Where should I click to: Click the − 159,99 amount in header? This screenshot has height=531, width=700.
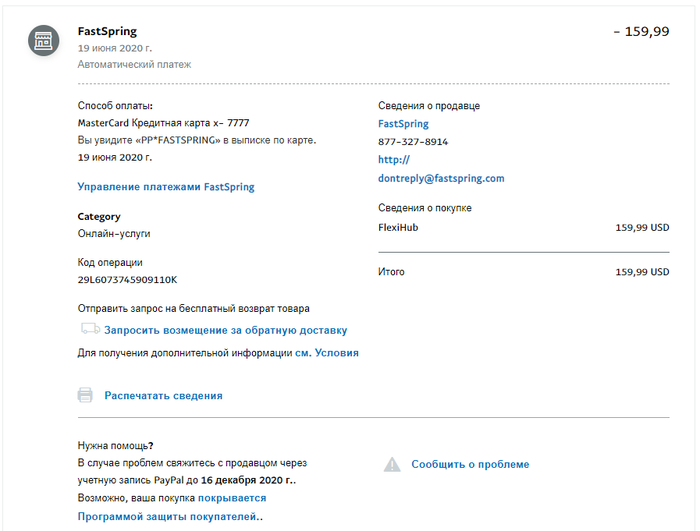641,32
